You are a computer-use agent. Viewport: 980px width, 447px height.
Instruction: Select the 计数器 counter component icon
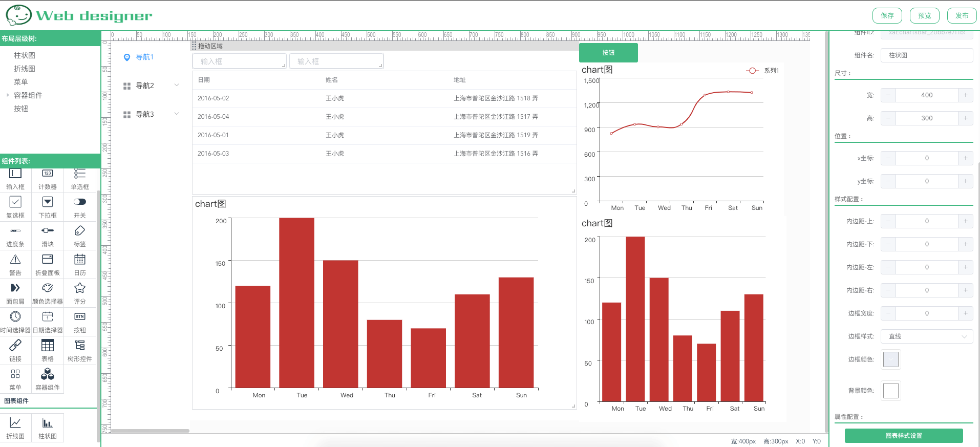coord(48,174)
